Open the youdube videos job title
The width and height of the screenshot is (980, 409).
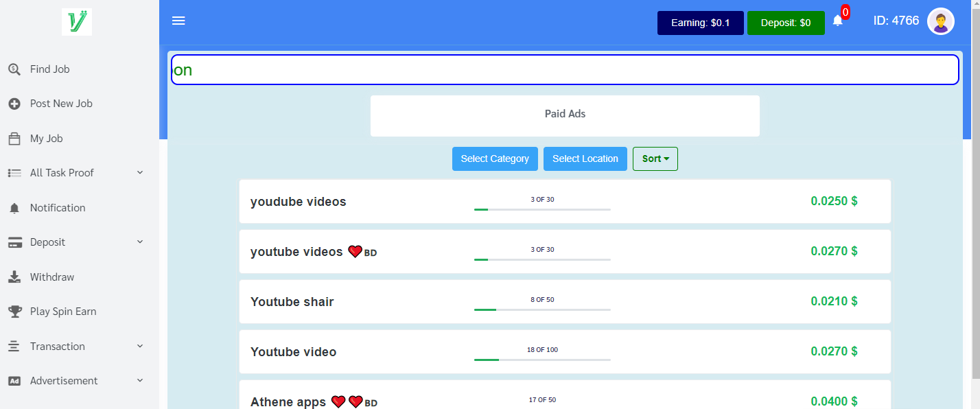[299, 202]
